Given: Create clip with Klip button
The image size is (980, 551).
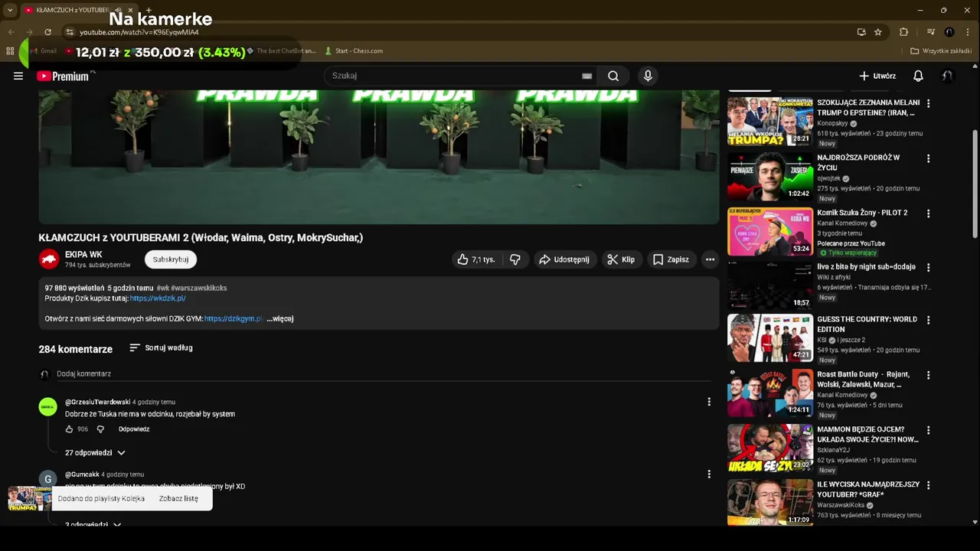Looking at the screenshot, I should (x=621, y=259).
